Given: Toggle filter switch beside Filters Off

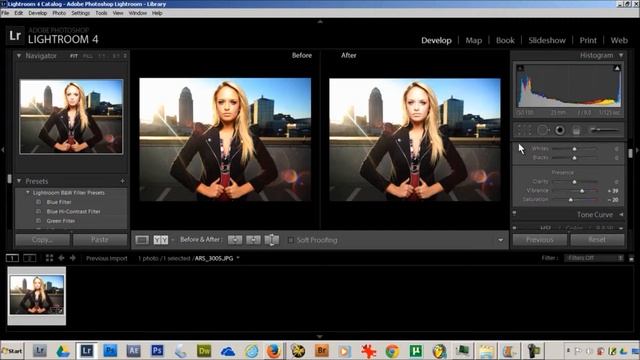Looking at the screenshot, I should click(631, 258).
